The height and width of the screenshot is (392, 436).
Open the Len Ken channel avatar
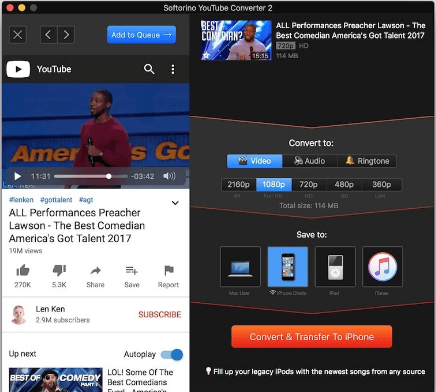19,314
